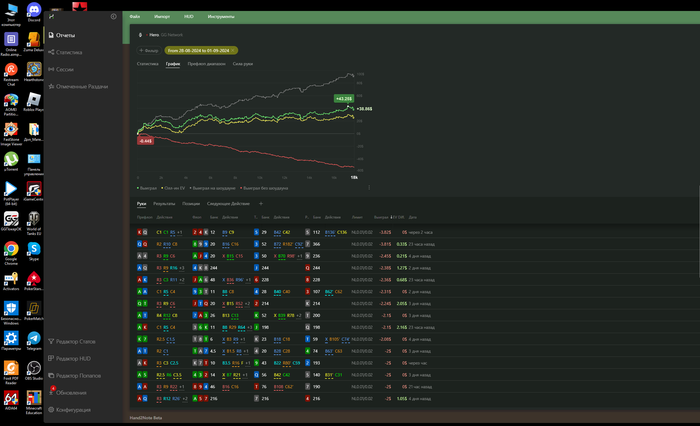Switch to the Статистика report tab
The image size is (700, 426).
tap(147, 64)
